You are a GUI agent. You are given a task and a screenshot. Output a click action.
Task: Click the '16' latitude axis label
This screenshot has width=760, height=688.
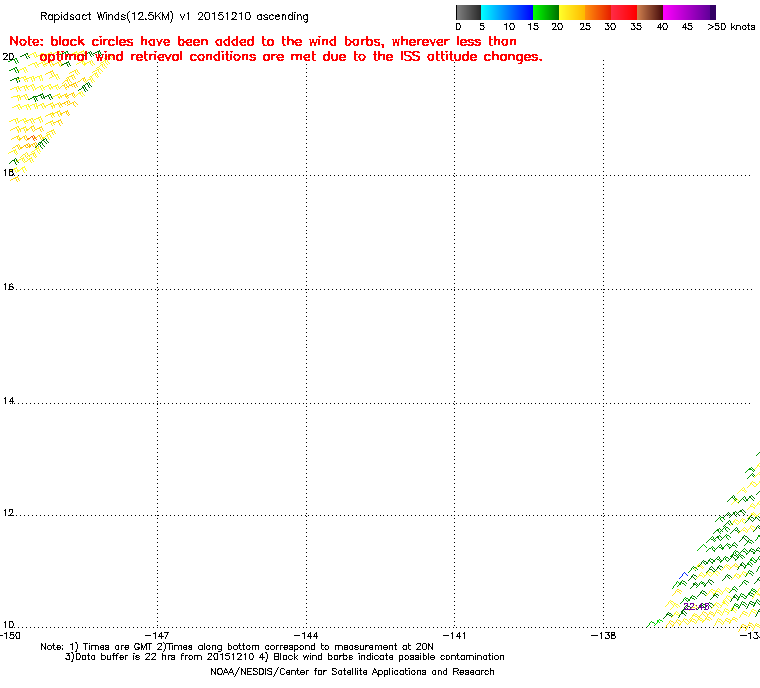tap(8, 287)
